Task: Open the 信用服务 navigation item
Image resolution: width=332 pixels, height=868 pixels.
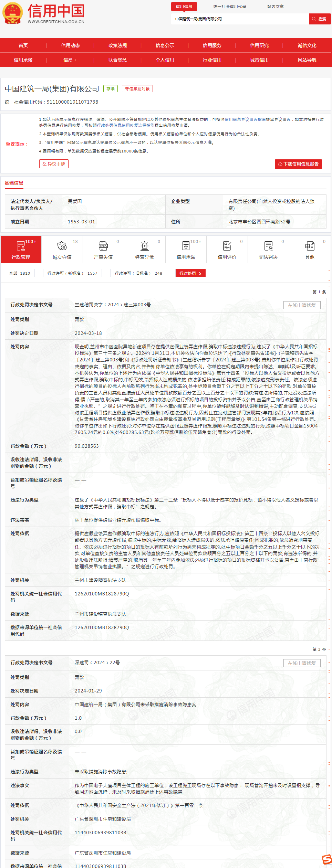Action: (212, 45)
